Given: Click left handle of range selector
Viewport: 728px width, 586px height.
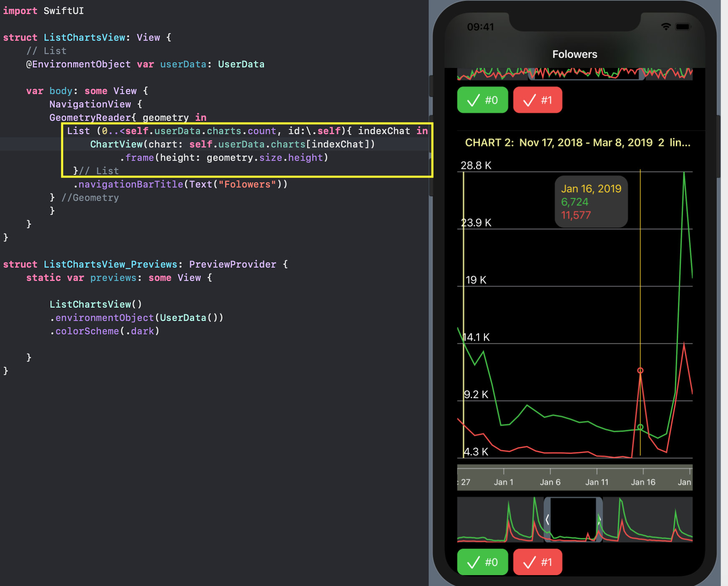Looking at the screenshot, I should point(547,519).
